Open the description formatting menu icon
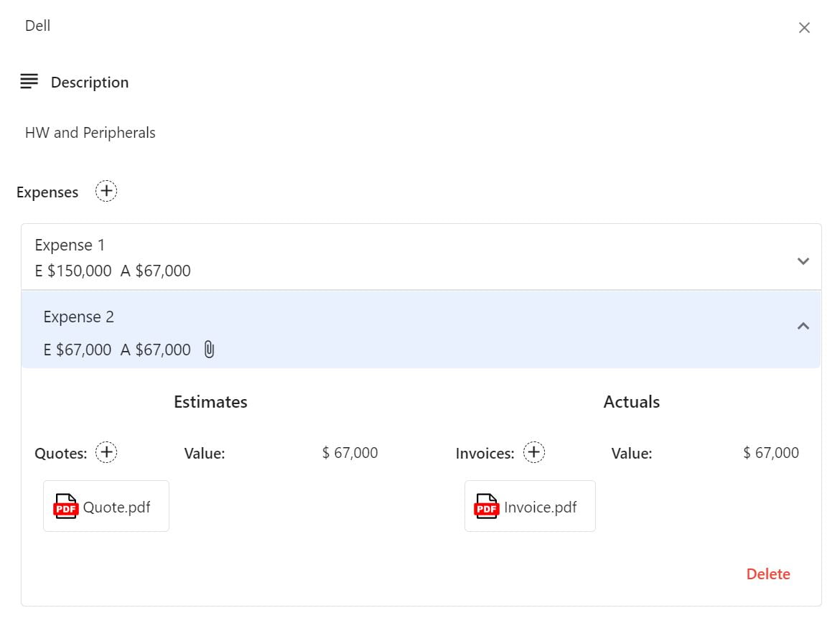This screenshot has height=618, width=840. [x=28, y=81]
